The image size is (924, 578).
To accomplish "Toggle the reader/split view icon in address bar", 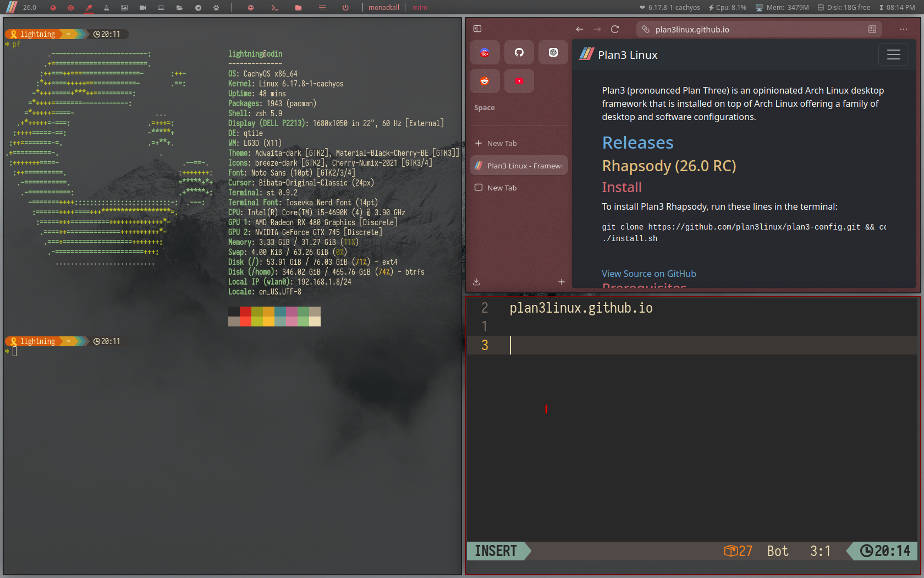I will [x=872, y=29].
